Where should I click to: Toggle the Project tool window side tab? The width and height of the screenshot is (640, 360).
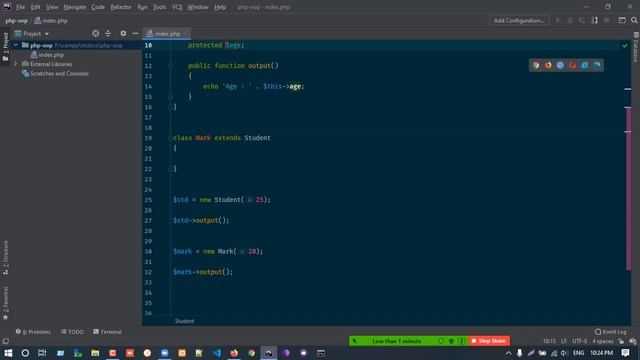(x=5, y=47)
